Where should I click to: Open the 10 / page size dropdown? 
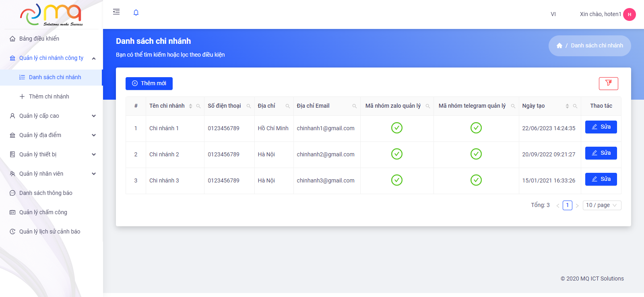602,205
